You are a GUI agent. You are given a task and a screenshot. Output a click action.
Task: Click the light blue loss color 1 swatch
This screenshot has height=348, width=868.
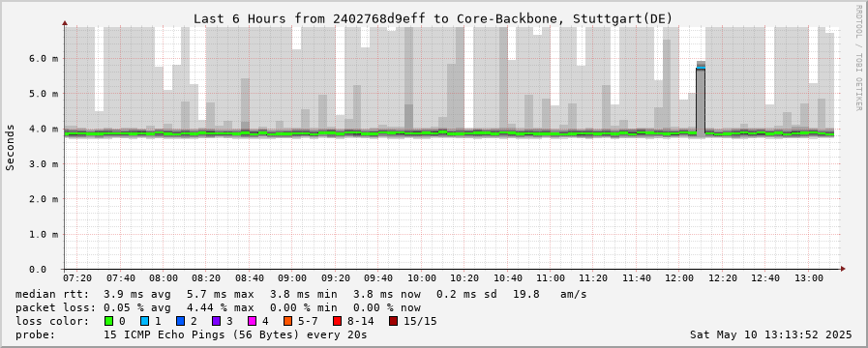click(144, 321)
